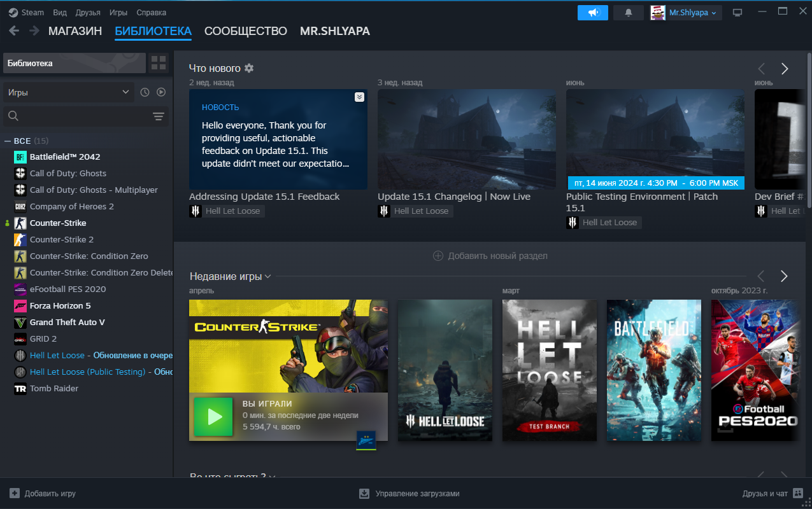Click the Библиотека home button
This screenshot has height=509, width=812.
(74, 63)
